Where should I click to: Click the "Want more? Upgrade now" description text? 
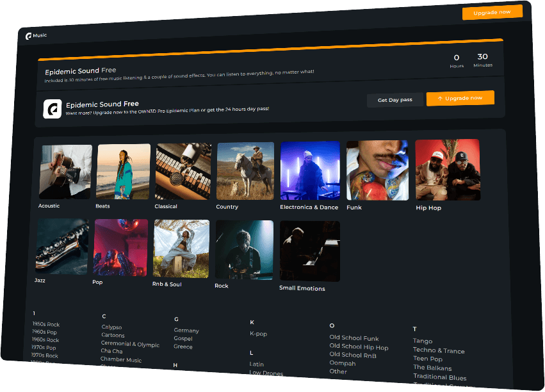point(168,111)
